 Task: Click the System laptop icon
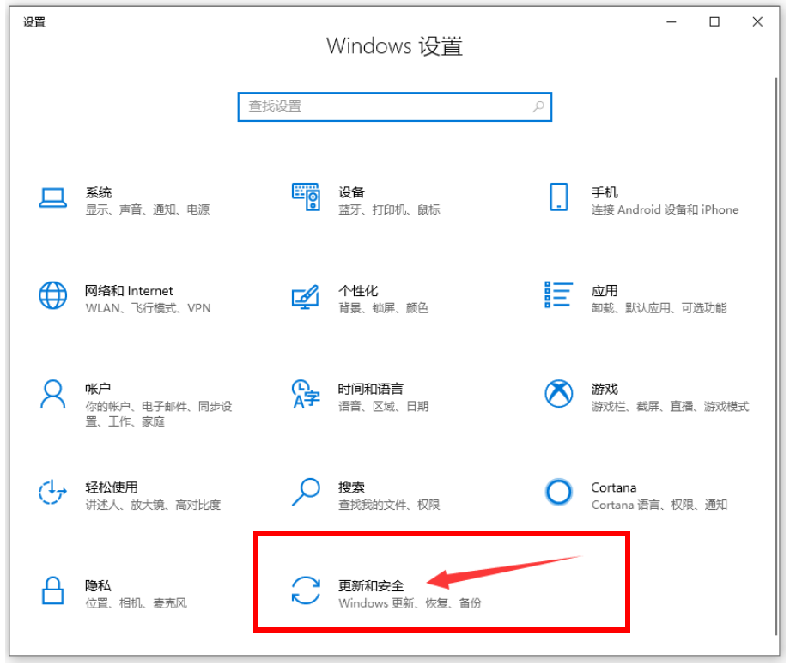52,197
